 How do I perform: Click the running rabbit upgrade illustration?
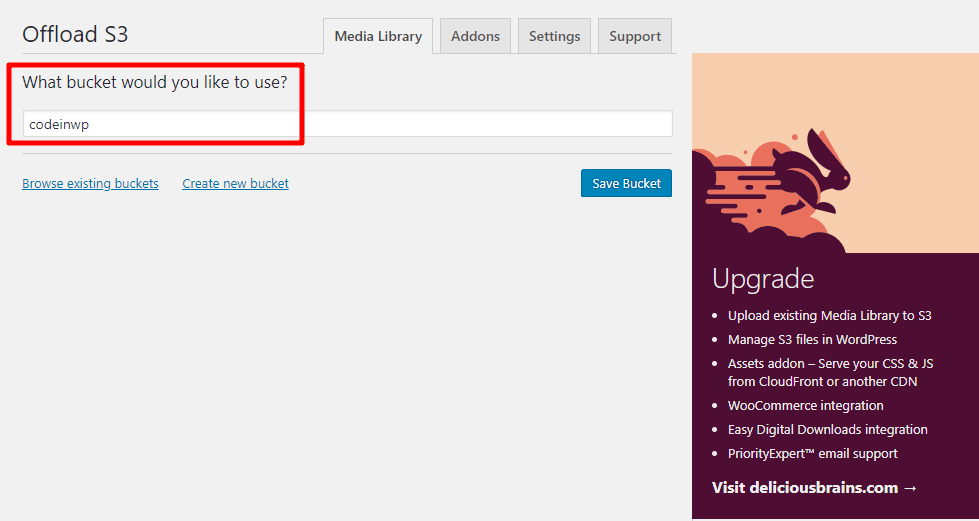click(835, 153)
